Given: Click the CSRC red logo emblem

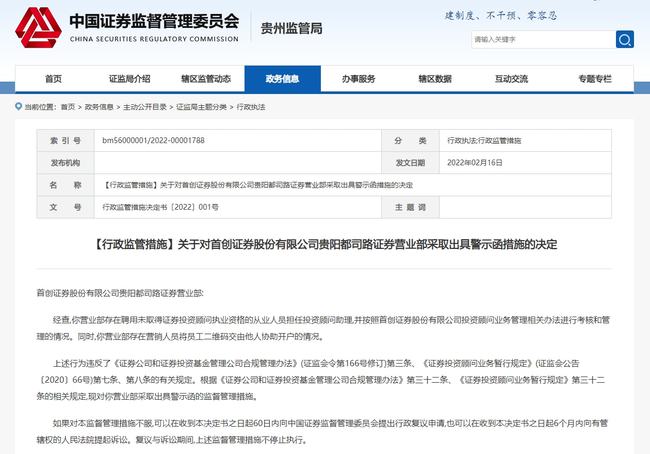Looking at the screenshot, I should tap(38, 27).
